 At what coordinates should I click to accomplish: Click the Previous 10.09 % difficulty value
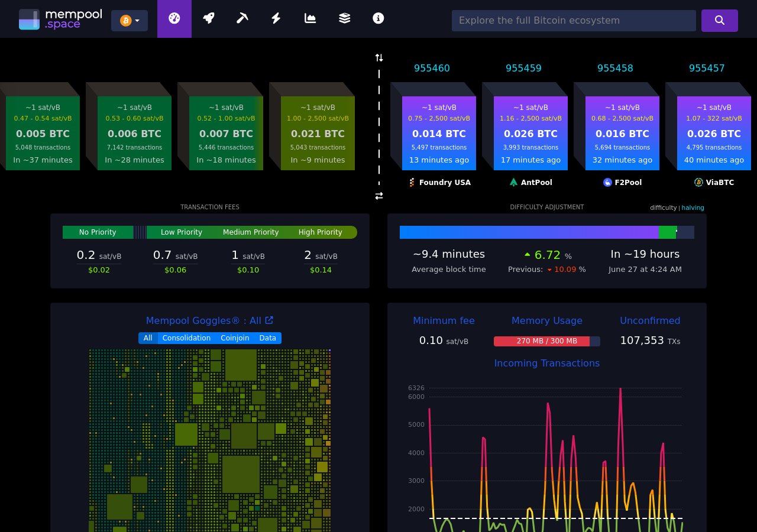(x=547, y=270)
